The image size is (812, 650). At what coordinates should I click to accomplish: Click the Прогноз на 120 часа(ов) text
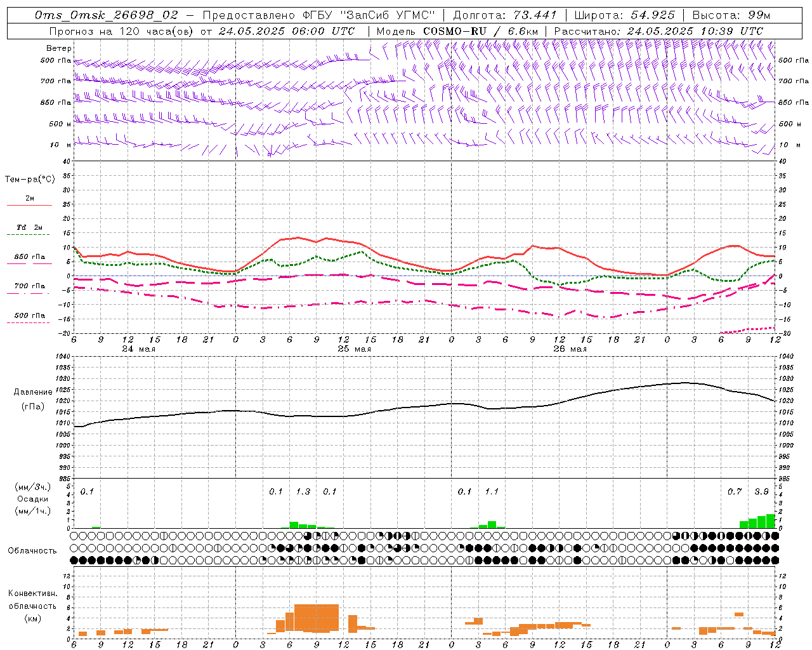point(122,31)
